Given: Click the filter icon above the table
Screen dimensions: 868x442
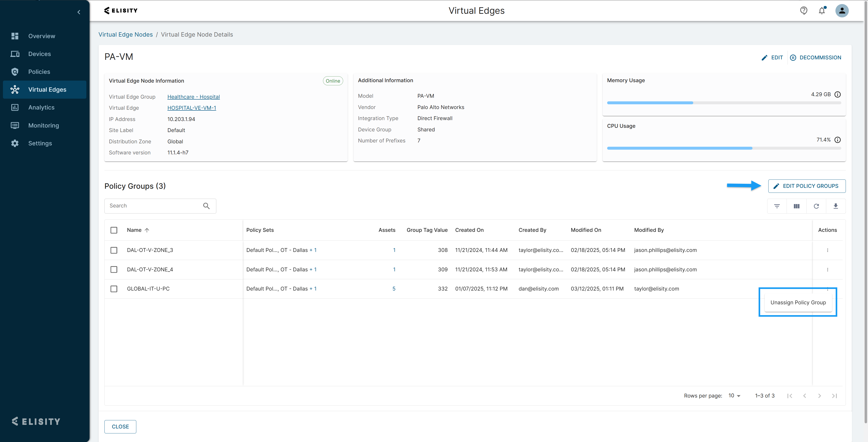Looking at the screenshot, I should click(777, 206).
